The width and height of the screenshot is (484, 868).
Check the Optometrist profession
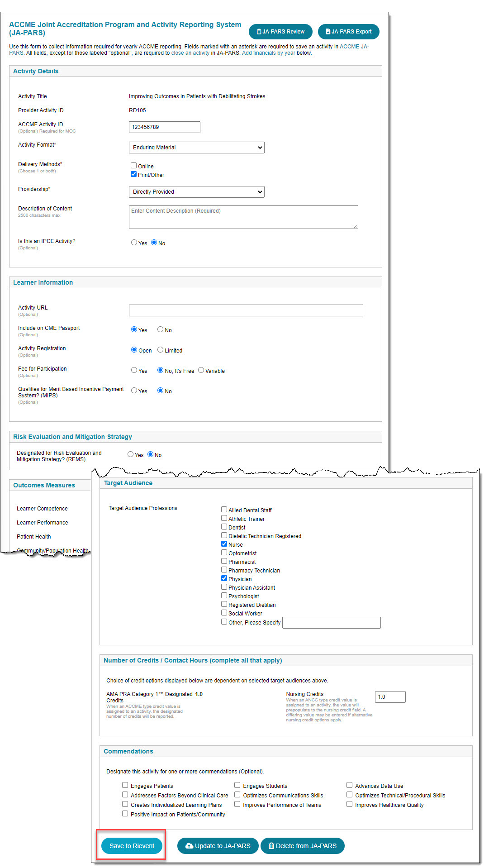[x=224, y=553]
